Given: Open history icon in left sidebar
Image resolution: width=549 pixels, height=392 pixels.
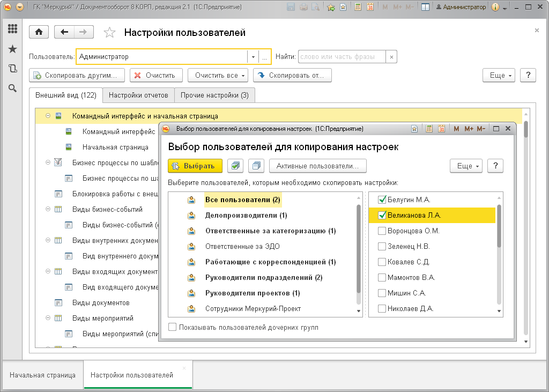Looking at the screenshot, I should pyautogui.click(x=13, y=68).
